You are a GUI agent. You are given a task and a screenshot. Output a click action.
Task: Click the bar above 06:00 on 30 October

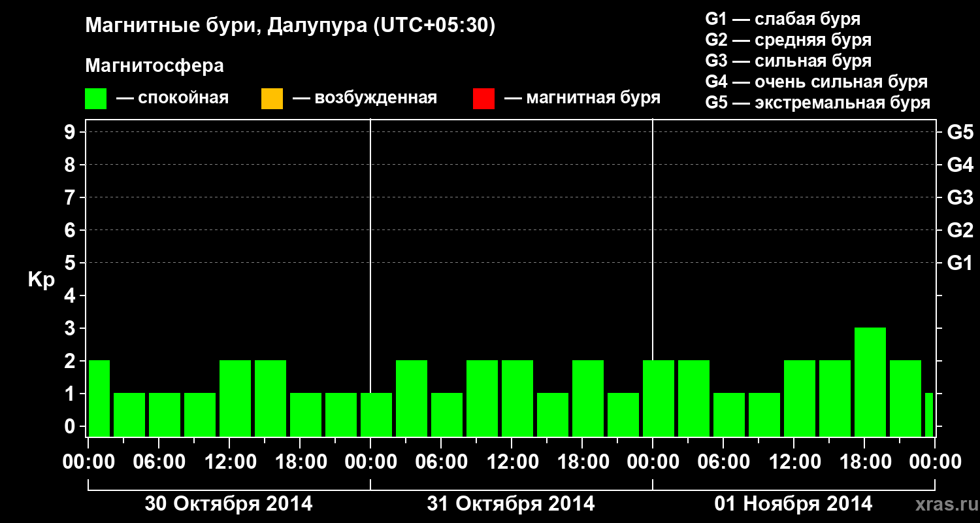(165, 414)
